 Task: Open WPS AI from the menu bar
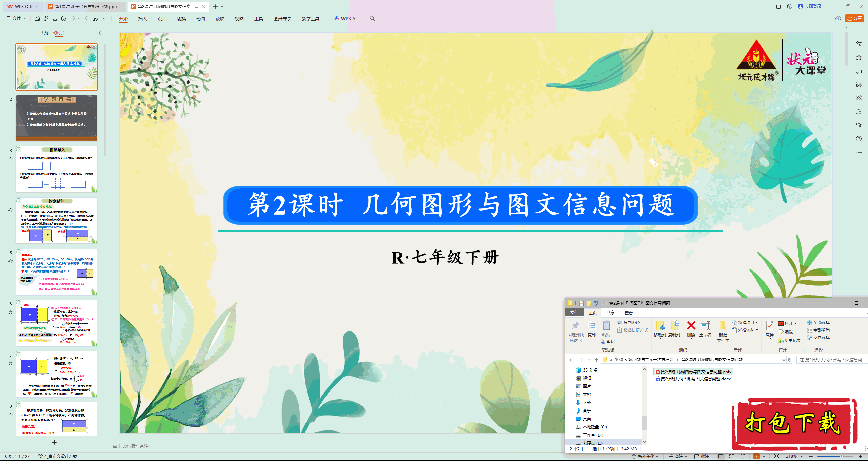(x=345, y=19)
